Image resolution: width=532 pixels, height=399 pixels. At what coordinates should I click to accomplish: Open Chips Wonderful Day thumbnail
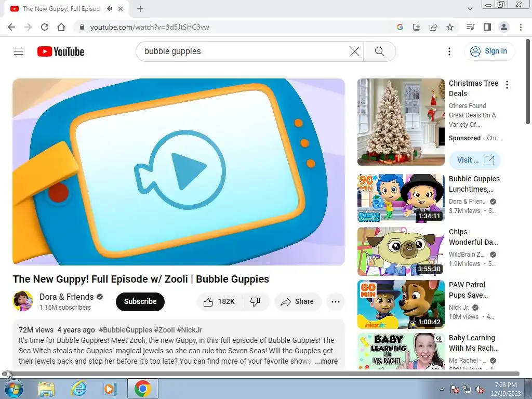point(401,251)
